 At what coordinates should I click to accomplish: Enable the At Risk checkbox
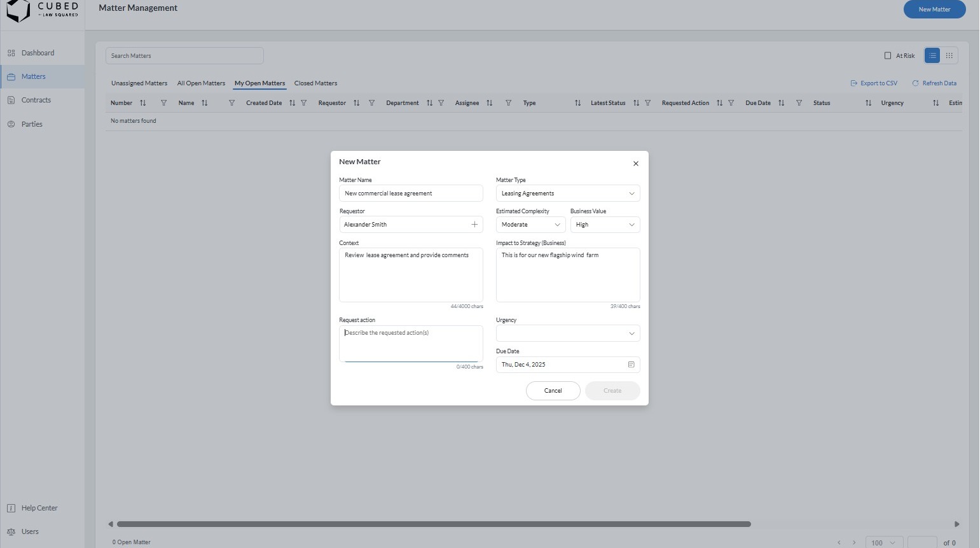click(x=888, y=56)
